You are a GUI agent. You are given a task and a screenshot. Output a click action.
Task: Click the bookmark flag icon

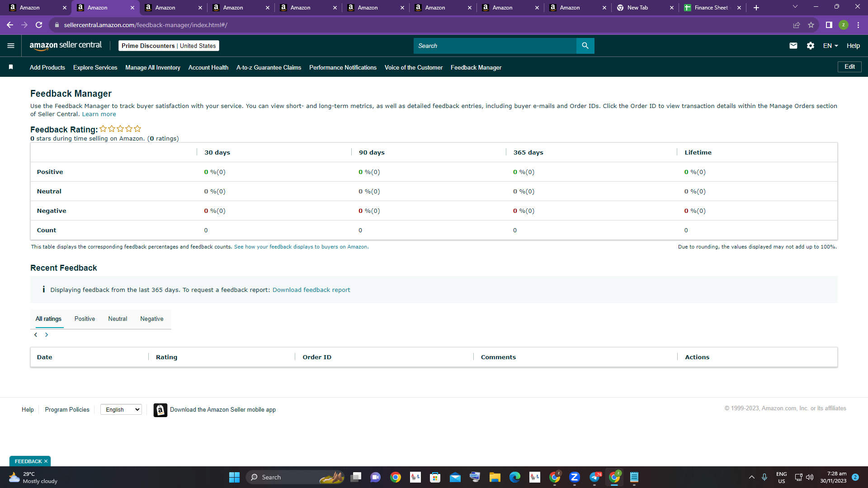click(x=11, y=67)
